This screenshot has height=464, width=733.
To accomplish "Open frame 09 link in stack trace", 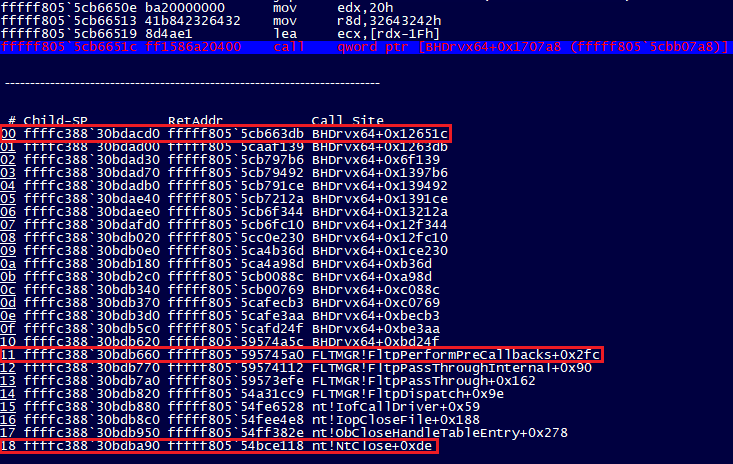I will point(8,250).
